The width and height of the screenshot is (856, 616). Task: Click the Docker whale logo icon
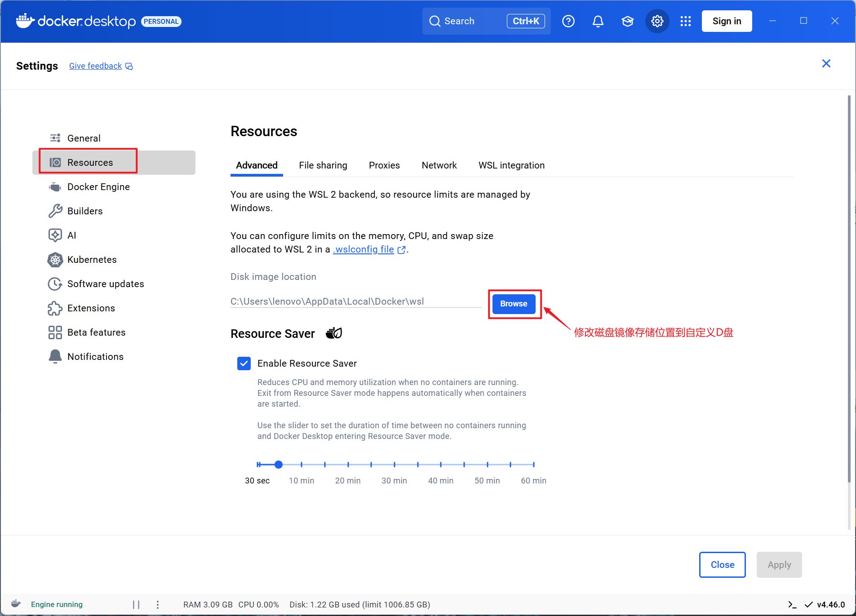[25, 21]
